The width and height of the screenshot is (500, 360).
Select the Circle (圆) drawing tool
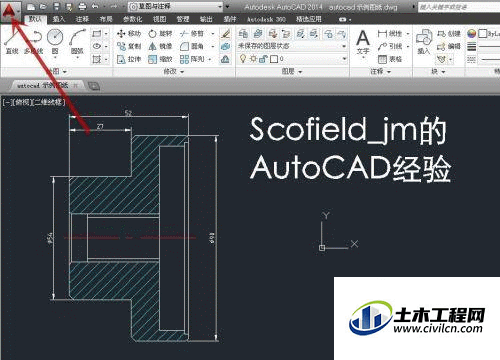tap(55, 42)
